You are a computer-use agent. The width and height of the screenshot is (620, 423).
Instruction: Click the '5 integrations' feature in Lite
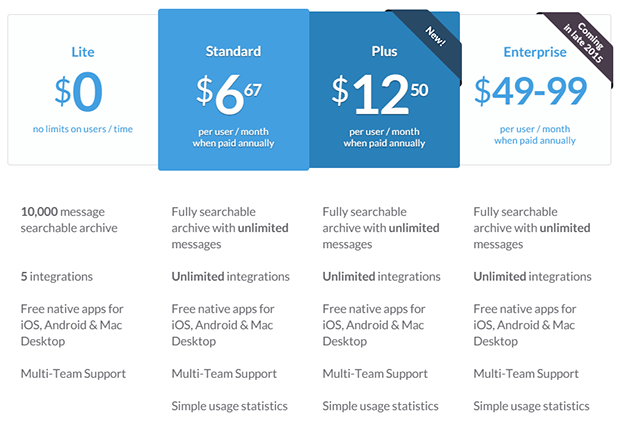pos(57,276)
